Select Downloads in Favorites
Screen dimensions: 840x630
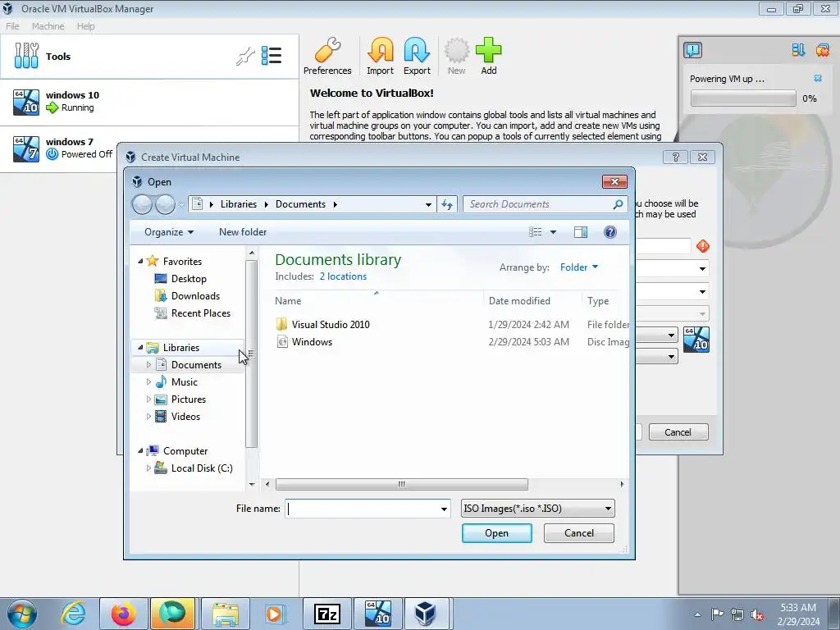click(195, 295)
